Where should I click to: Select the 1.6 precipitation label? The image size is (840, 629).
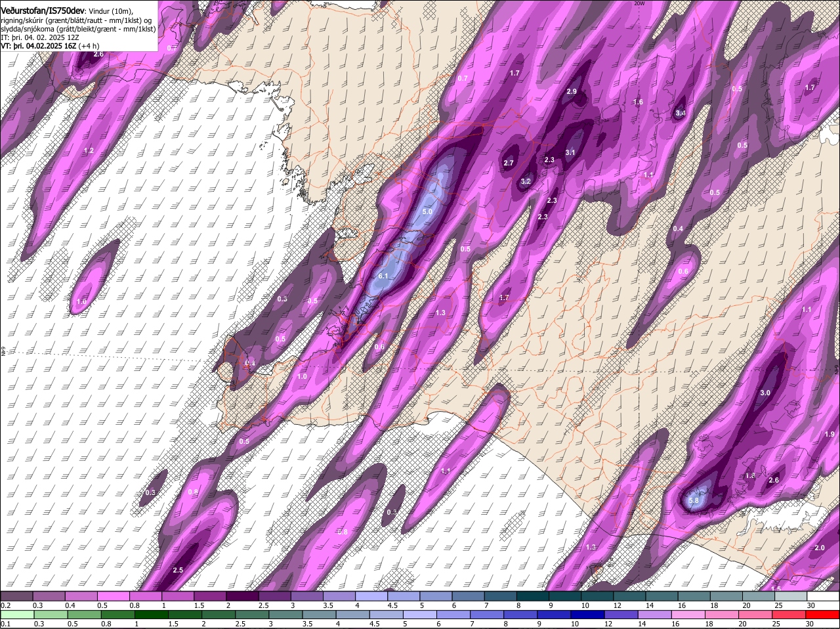[638, 102]
